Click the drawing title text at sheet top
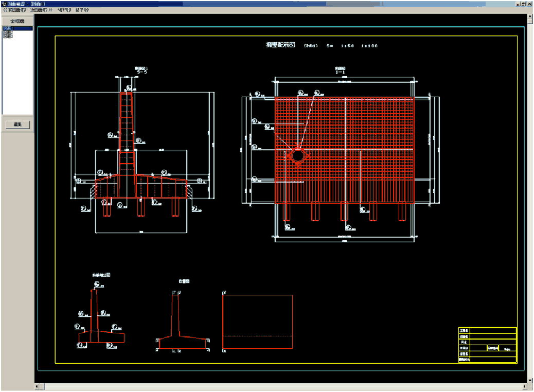Screen dimensions: 534x392 click(x=280, y=45)
